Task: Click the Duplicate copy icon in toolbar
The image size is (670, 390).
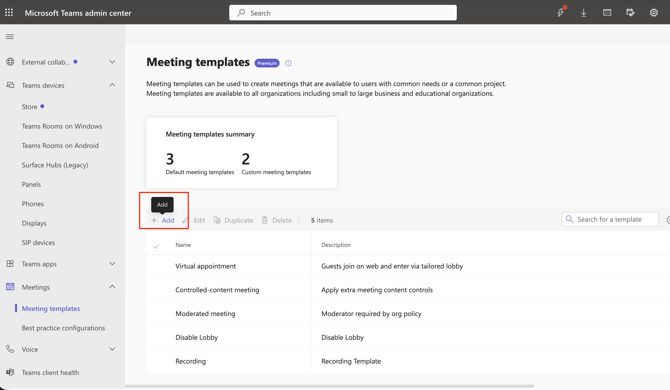Action: tap(217, 220)
